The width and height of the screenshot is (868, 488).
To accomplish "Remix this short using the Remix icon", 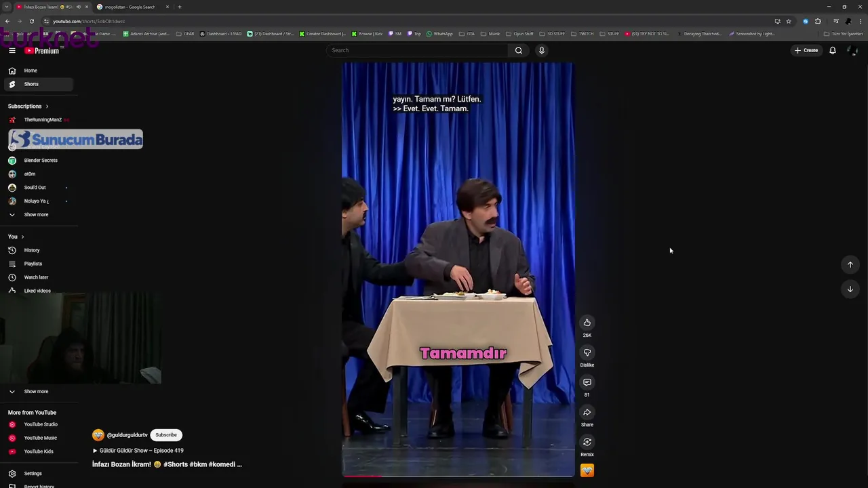I will [587, 442].
